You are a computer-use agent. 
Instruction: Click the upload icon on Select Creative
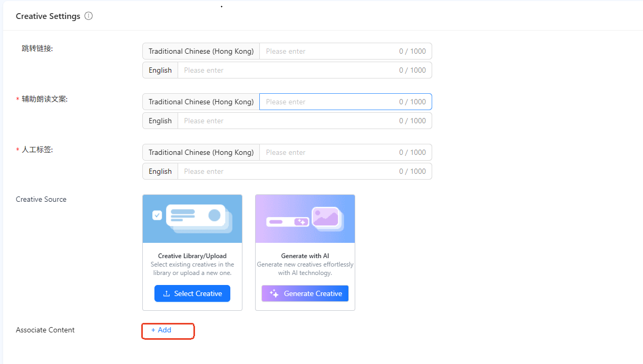coord(167,294)
